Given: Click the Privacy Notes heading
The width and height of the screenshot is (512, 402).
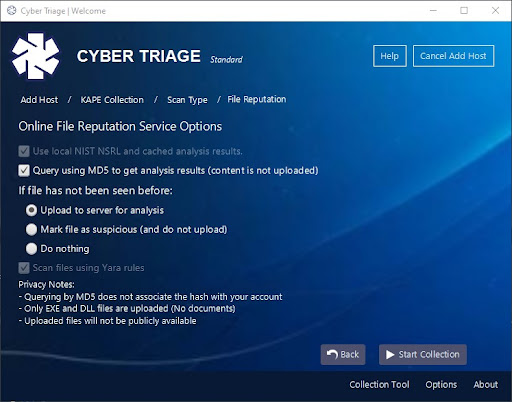Looking at the screenshot, I should click(46, 284).
